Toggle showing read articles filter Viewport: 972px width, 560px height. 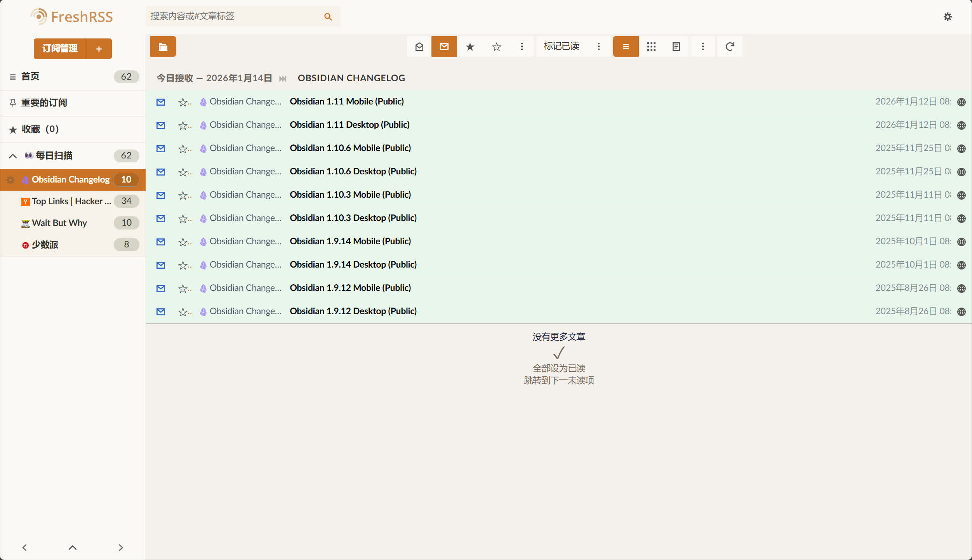419,47
